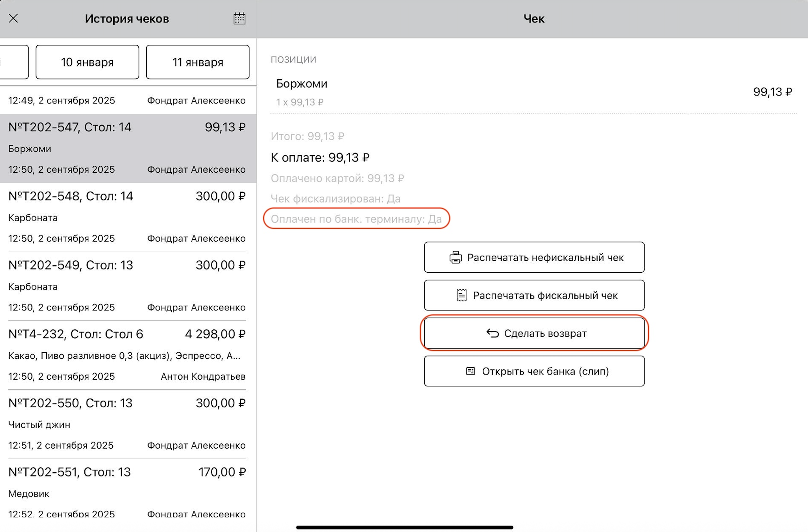Tap the Боржоми position row in receipt
This screenshot has width=808, height=532.
[x=533, y=92]
